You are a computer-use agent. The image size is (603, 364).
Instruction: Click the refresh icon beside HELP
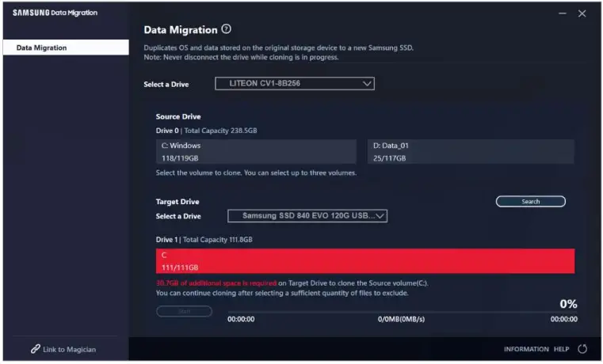(582, 349)
